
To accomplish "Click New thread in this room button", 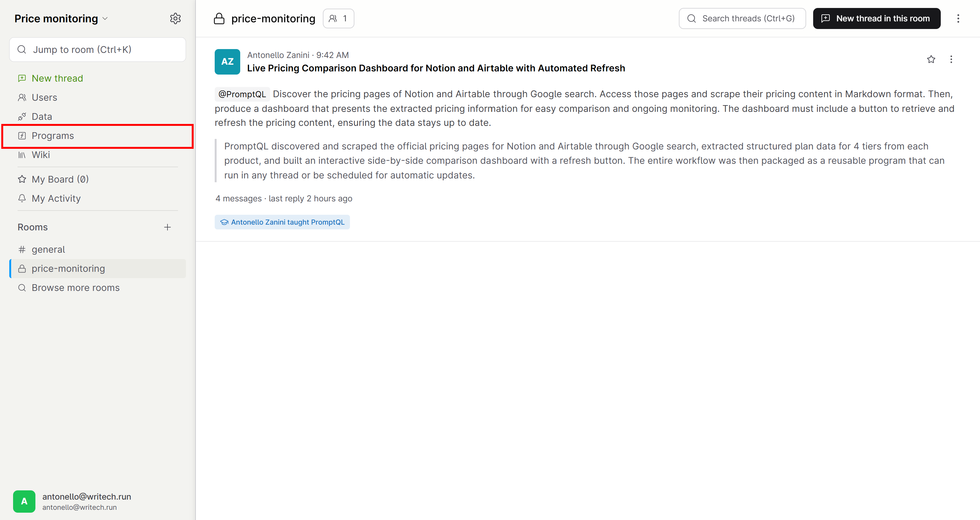I will point(877,18).
